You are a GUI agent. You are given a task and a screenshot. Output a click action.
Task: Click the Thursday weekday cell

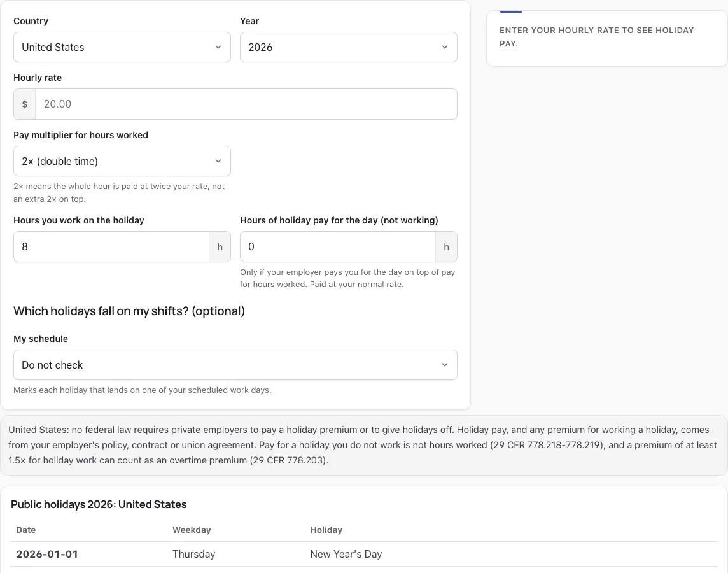(193, 554)
